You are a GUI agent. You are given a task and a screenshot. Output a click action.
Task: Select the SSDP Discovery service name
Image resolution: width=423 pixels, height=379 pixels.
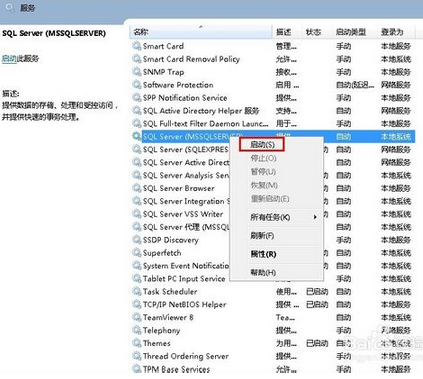coord(171,240)
